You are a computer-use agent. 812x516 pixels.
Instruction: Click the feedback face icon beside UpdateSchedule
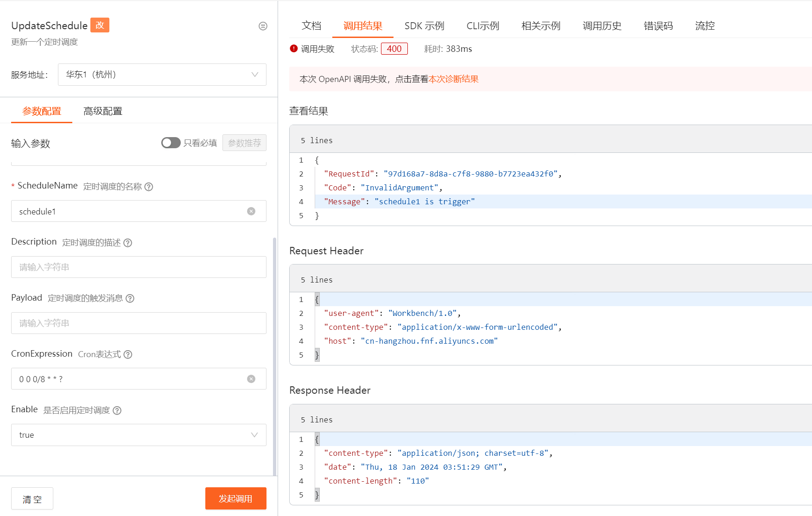click(263, 26)
